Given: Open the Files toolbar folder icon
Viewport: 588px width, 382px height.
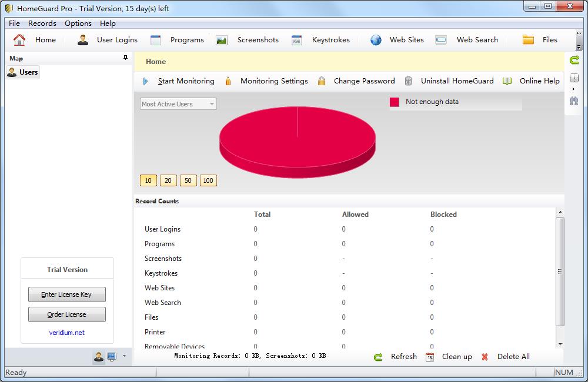Looking at the screenshot, I should click(x=528, y=40).
